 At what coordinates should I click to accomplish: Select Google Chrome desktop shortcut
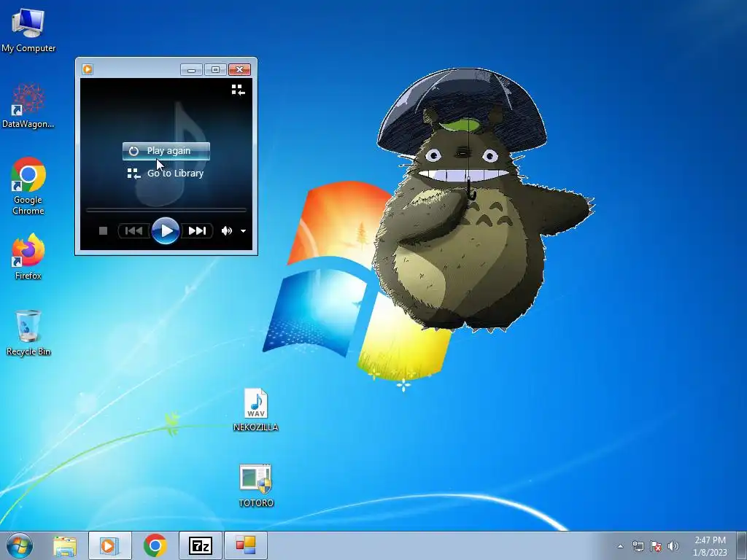[28, 186]
